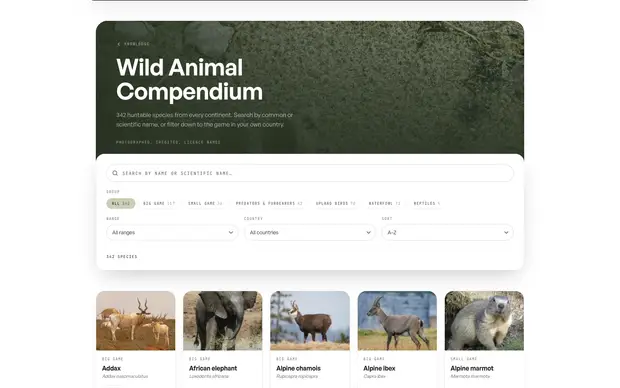Viewport: 620px width, 388px height.
Task: Open the African elephant photo thumbnail
Action: [x=223, y=321]
